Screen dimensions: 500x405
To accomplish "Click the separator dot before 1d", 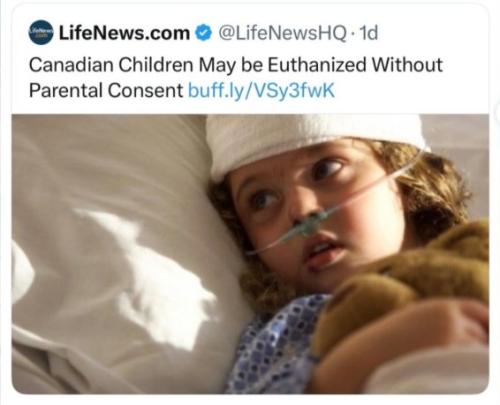I will [353, 33].
